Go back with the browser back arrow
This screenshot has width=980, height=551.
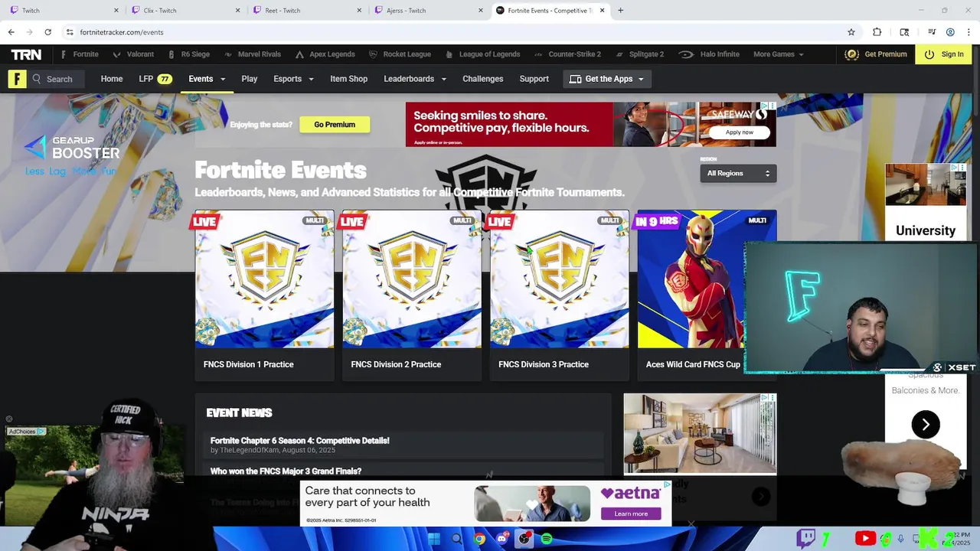point(11,32)
